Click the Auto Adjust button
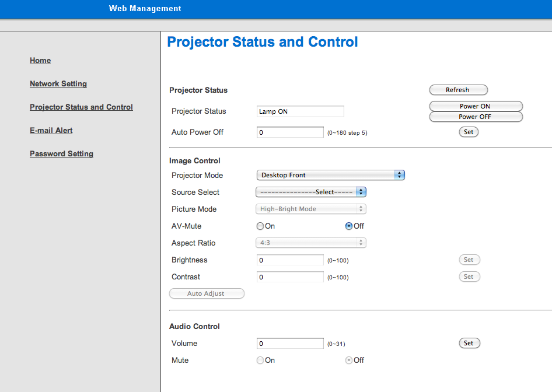552x392 pixels. pos(207,293)
